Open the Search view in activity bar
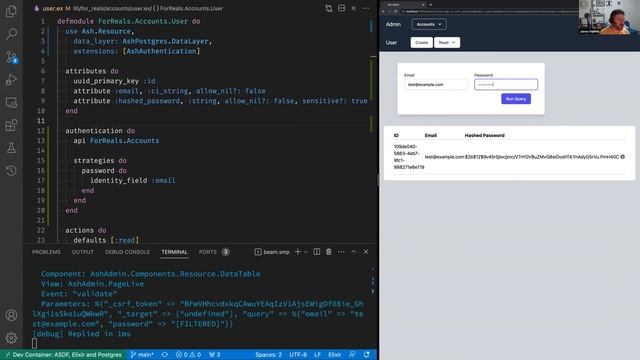The image size is (640, 360). coord(11,33)
